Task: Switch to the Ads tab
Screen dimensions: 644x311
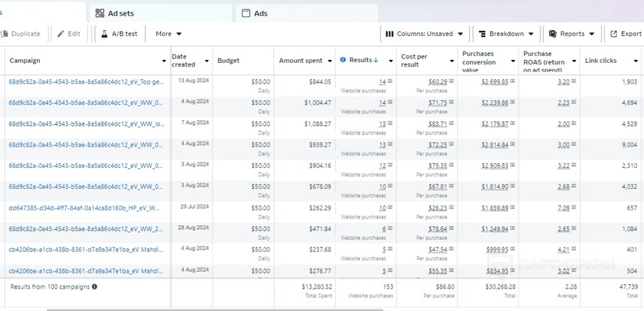Action: [x=307, y=13]
